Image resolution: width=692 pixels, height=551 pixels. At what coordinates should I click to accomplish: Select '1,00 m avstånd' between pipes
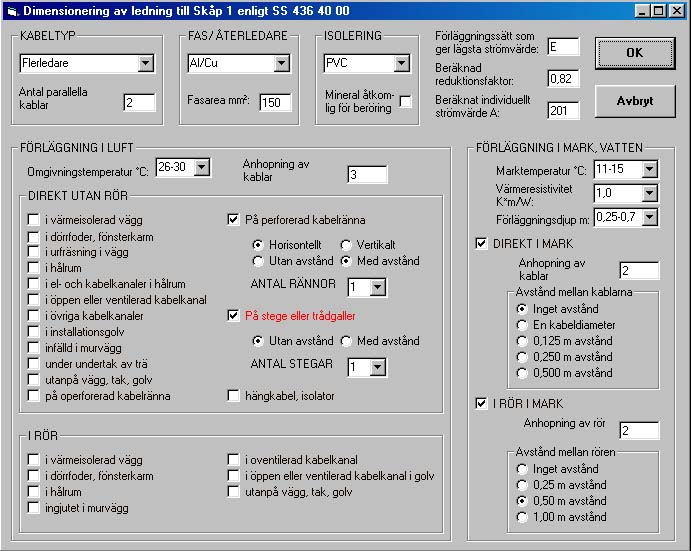coord(522,517)
